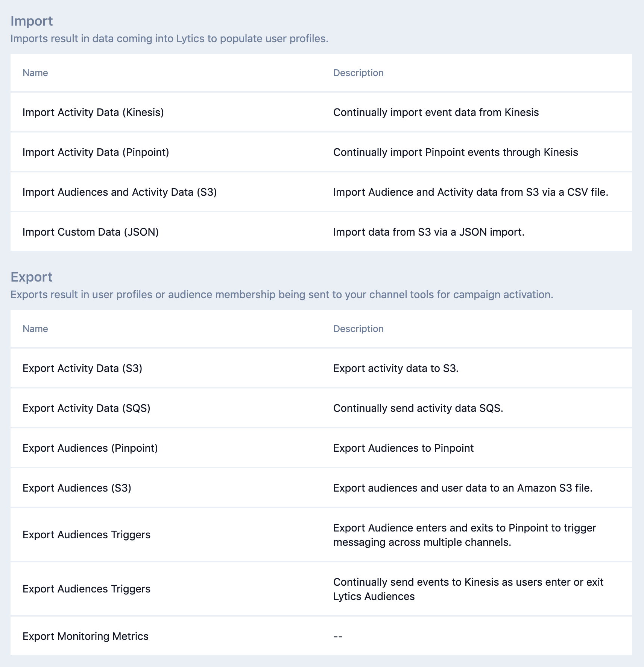Click Description column header in Export table
This screenshot has height=667, width=644.
(358, 329)
